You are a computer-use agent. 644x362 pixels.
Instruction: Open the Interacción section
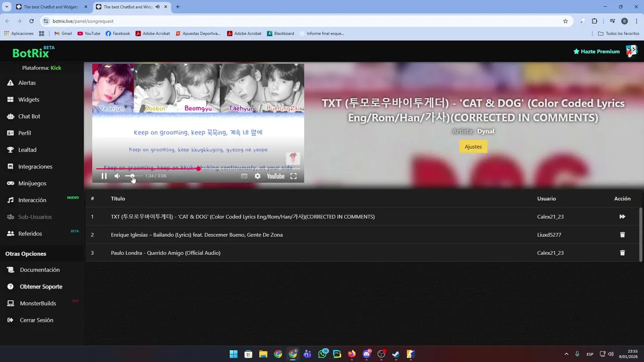tap(32, 200)
